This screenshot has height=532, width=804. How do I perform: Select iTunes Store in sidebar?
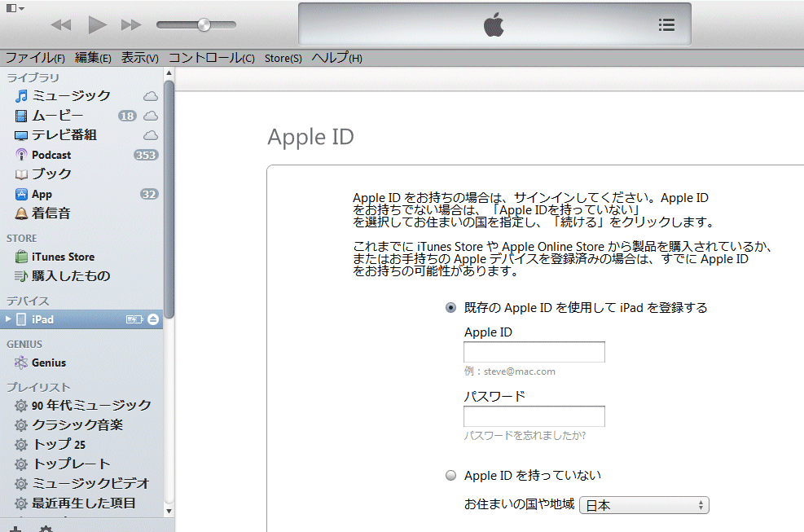(x=63, y=257)
